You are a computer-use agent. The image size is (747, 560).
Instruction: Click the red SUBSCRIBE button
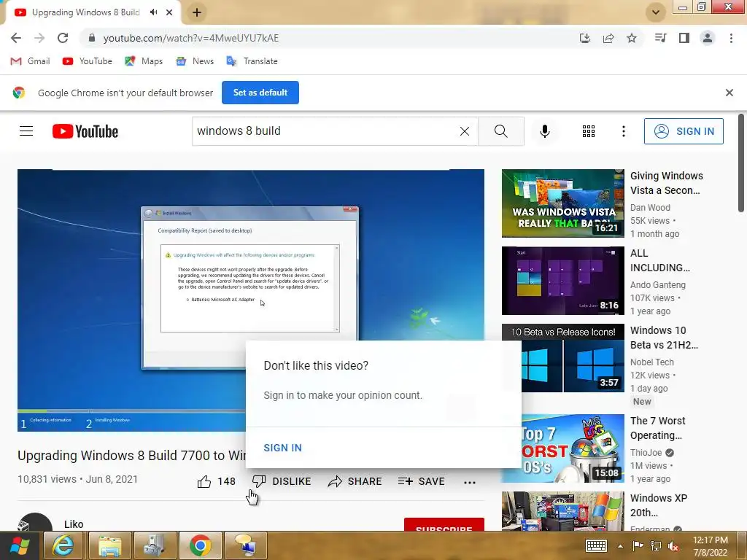coord(444,524)
